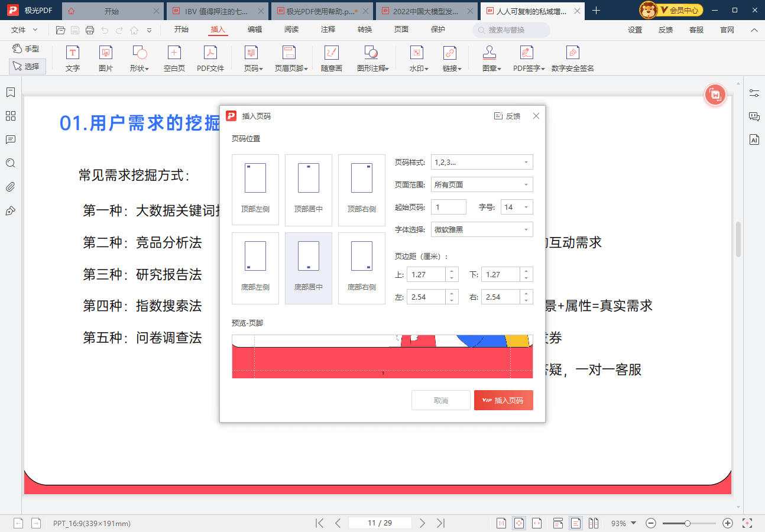Click the PDF to Word floating button
This screenshot has height=532, width=765.
(x=715, y=95)
